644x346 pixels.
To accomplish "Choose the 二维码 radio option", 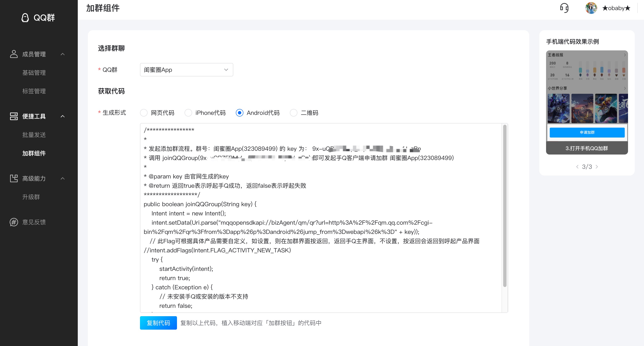I will click(x=293, y=113).
